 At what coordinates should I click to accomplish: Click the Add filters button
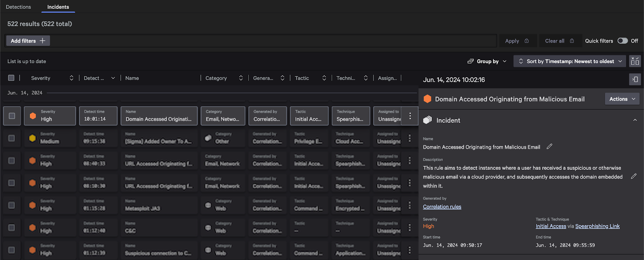click(x=28, y=41)
